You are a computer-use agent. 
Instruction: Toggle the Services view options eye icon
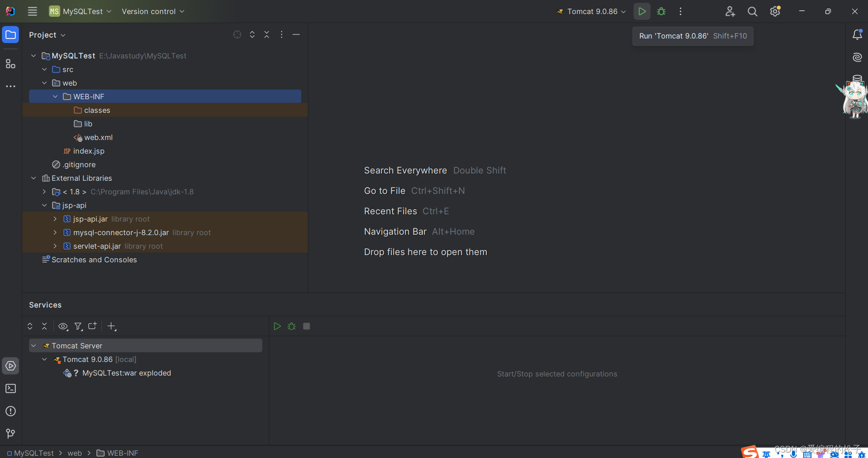(x=63, y=326)
